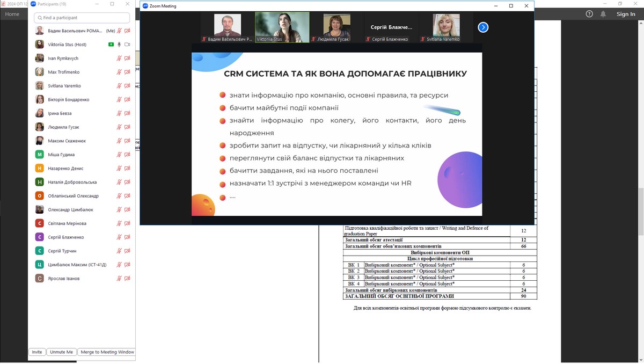Screen dimensions: 644x364
Task: Switch to the 2024 ОП document tab
Action: (14, 4)
